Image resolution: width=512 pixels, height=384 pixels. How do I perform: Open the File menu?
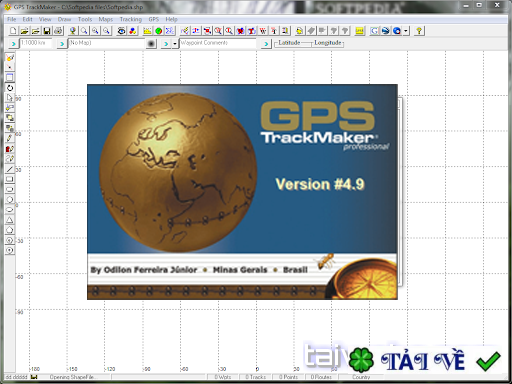(12, 19)
